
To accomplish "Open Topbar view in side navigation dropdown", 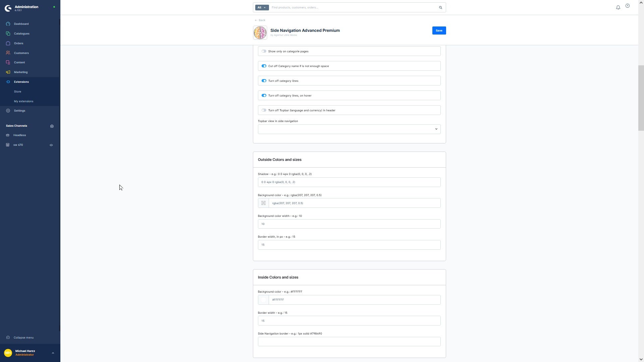I will click(x=349, y=129).
